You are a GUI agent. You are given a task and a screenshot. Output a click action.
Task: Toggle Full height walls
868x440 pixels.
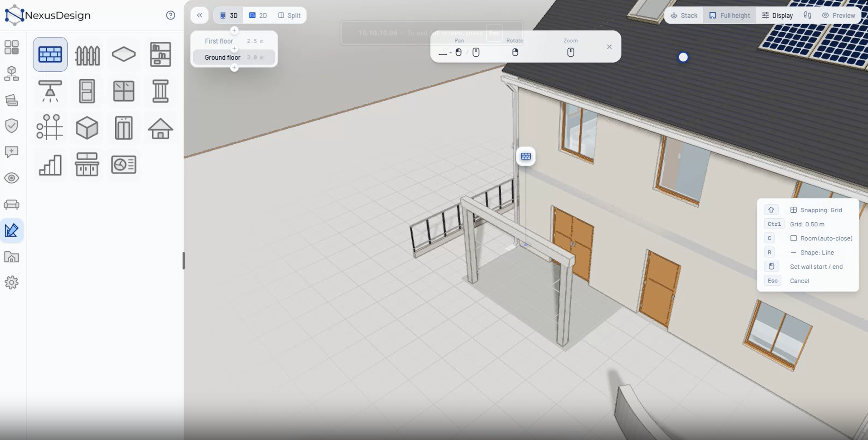coord(729,15)
